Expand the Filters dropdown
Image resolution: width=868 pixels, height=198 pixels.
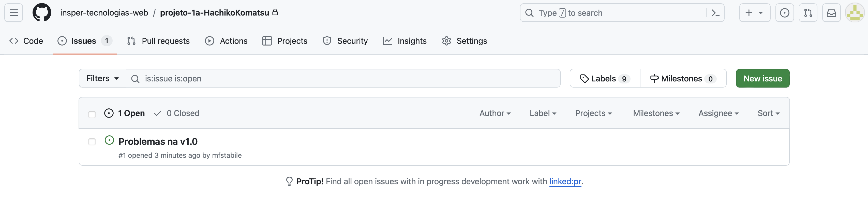point(102,79)
